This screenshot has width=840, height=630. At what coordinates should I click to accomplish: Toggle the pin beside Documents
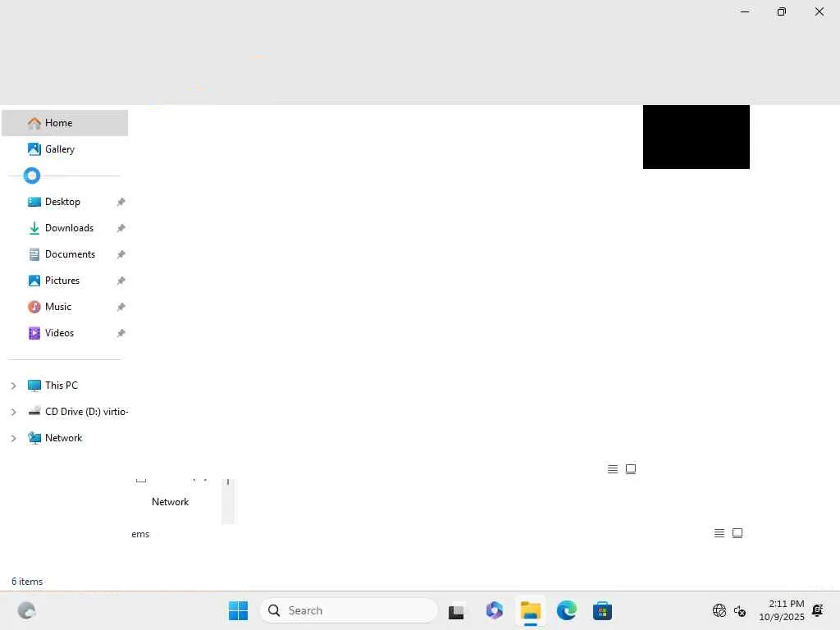pyautogui.click(x=121, y=254)
